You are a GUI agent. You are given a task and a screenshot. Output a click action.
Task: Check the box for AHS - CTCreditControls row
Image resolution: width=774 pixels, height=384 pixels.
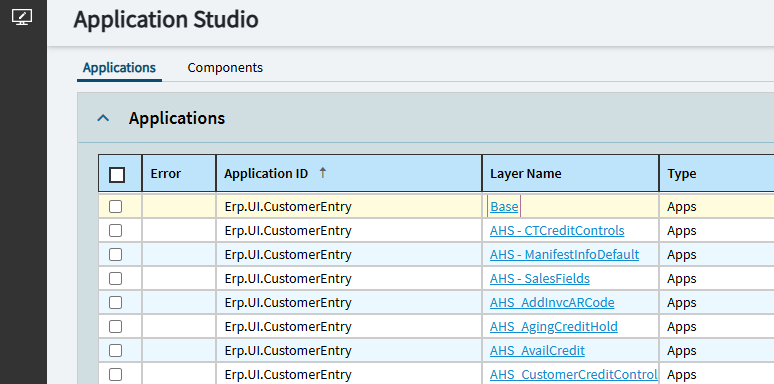coord(116,230)
